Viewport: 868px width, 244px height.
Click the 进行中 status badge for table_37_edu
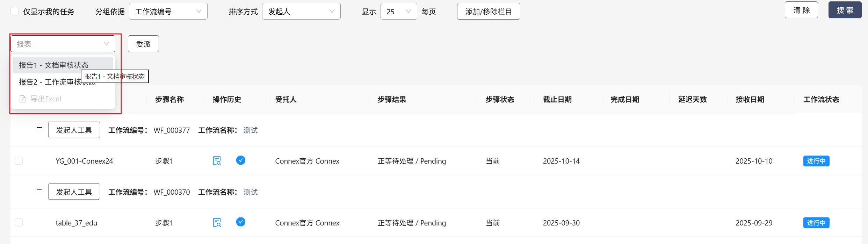816,223
